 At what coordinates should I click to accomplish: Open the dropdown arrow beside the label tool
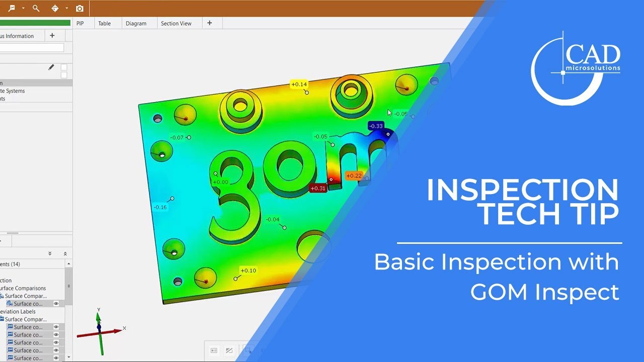[x=23, y=9]
